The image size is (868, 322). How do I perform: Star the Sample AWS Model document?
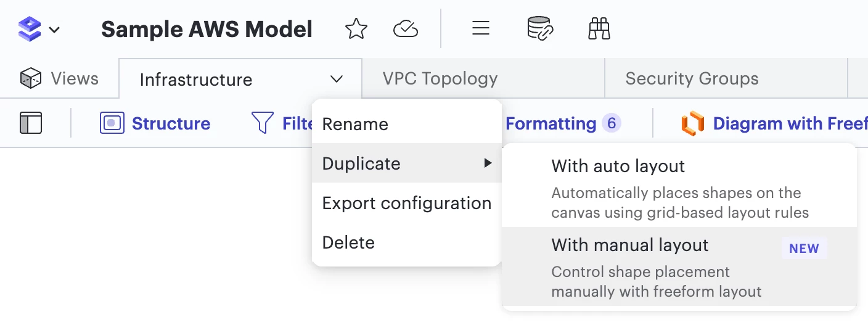click(356, 28)
